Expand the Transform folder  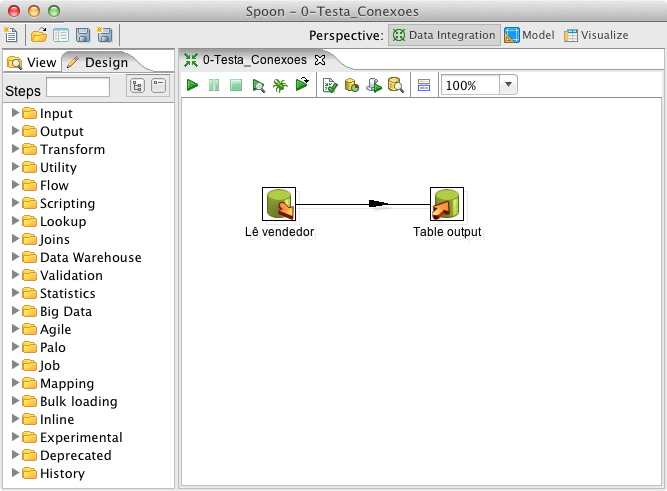15,148
